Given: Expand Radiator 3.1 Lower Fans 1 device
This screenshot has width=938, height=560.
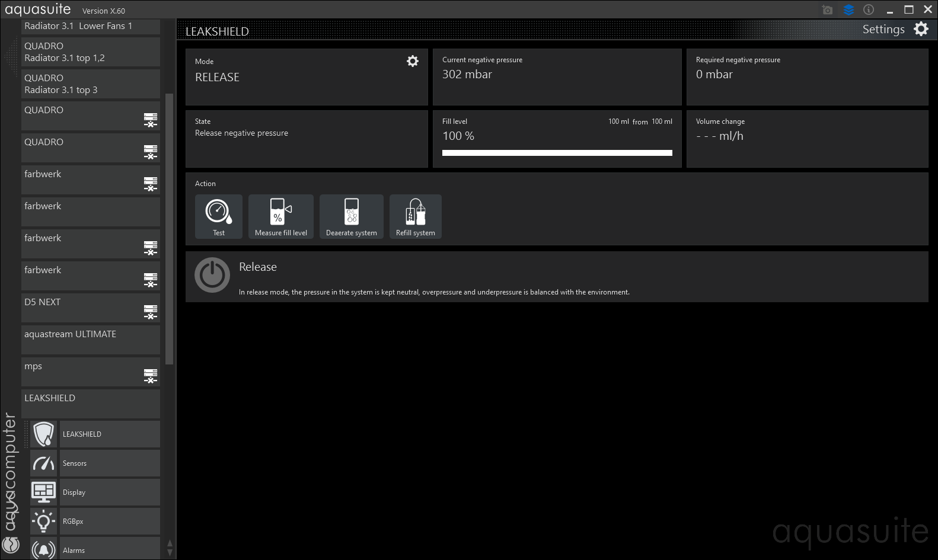Looking at the screenshot, I should point(91,26).
